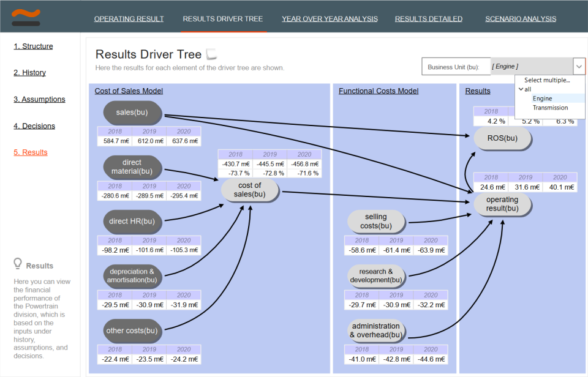This screenshot has width=588, height=377.
Task: Switch to the Results Detailed tab
Action: (x=428, y=19)
